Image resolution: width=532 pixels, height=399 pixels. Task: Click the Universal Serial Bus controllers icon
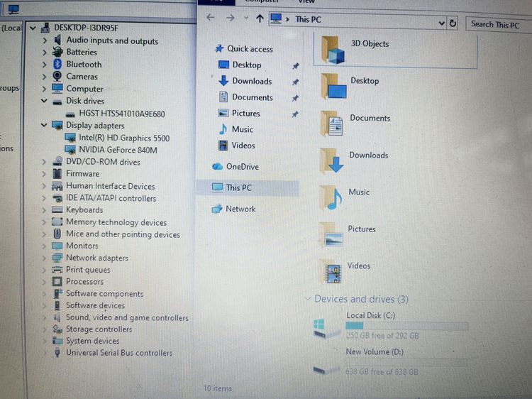click(x=57, y=352)
